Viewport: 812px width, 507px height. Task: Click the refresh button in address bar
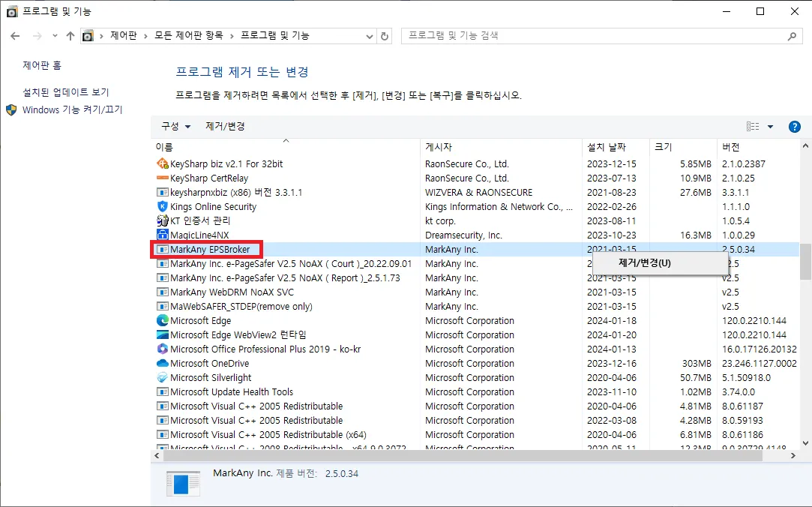point(384,36)
